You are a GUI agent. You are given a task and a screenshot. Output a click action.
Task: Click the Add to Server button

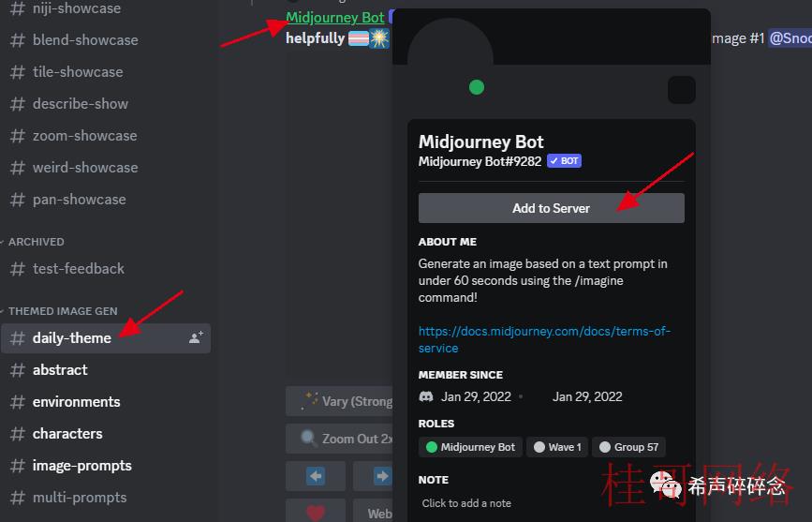[x=551, y=208]
